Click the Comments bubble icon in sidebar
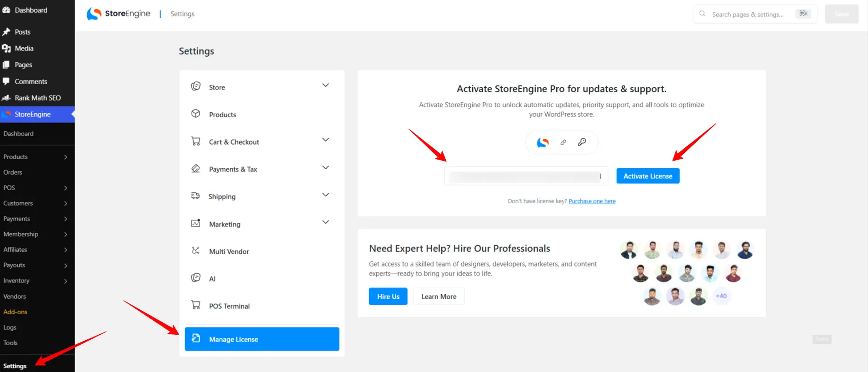The width and height of the screenshot is (868, 372). pos(6,81)
